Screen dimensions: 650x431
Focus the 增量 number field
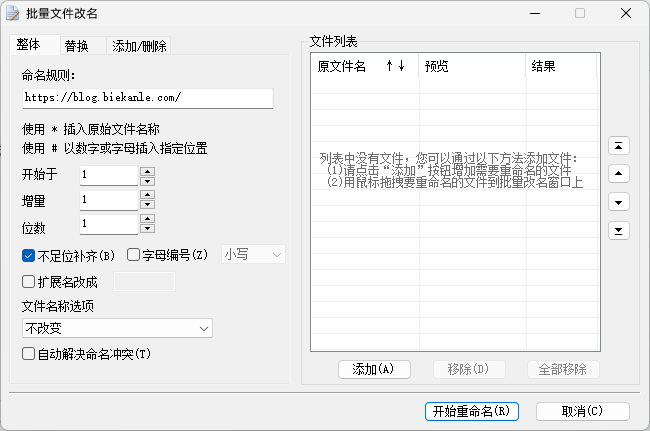[x=109, y=200]
